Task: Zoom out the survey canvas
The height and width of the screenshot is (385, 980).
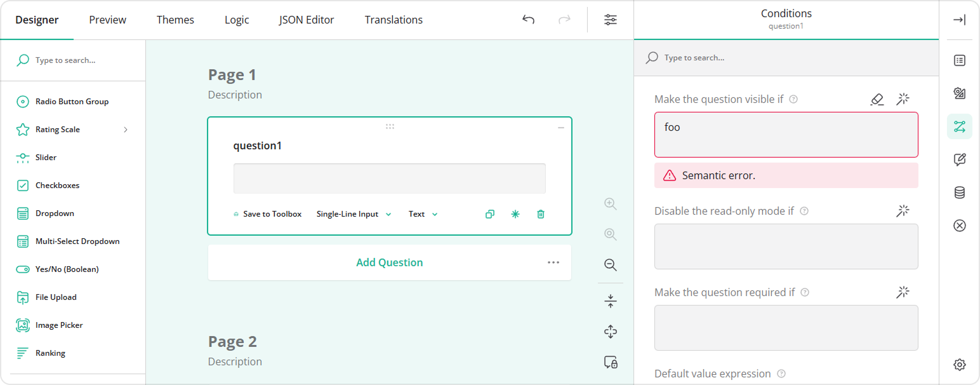Action: tap(610, 265)
